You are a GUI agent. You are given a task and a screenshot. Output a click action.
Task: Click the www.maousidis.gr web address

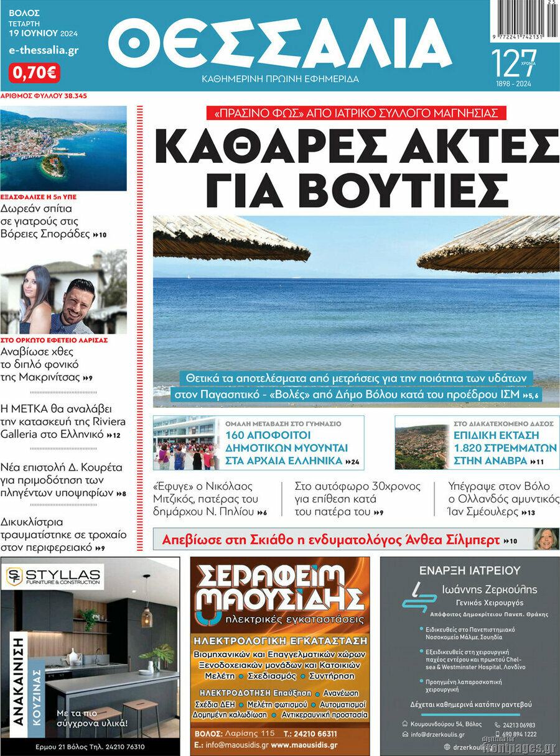[304, 744]
